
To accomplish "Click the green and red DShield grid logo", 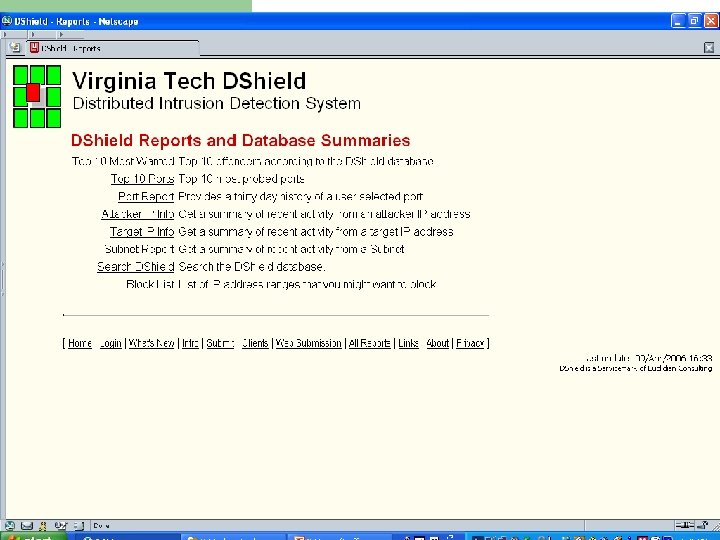I will pyautogui.click(x=37, y=96).
